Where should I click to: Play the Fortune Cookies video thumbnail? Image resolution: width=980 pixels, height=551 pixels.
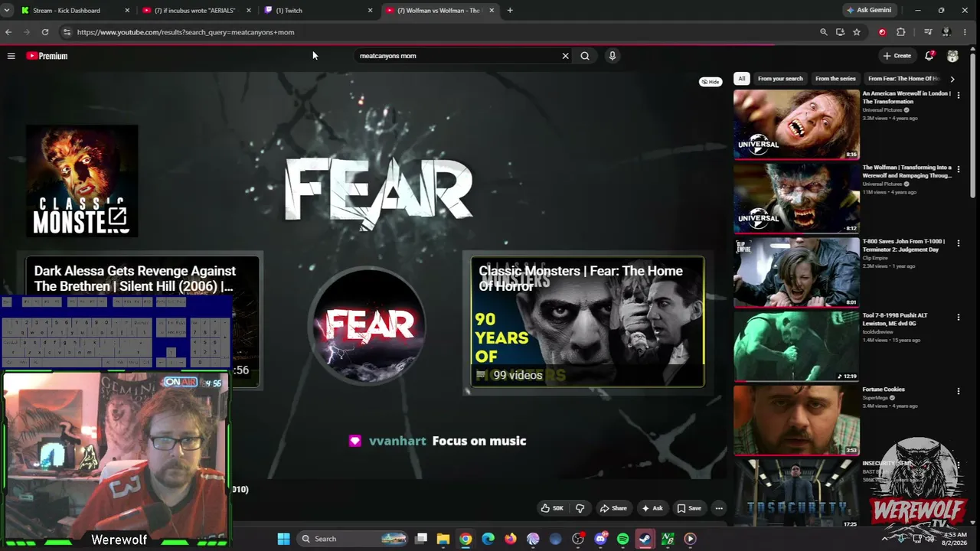click(x=797, y=420)
